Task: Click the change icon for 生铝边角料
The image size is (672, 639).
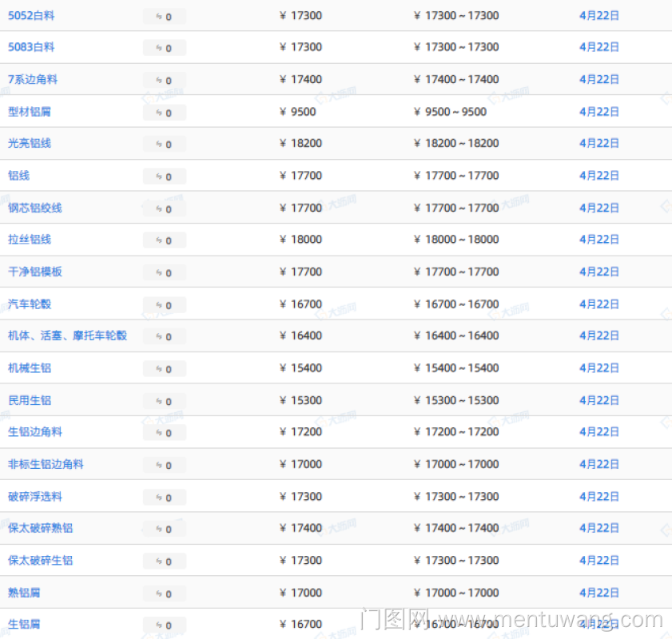Action: [164, 433]
